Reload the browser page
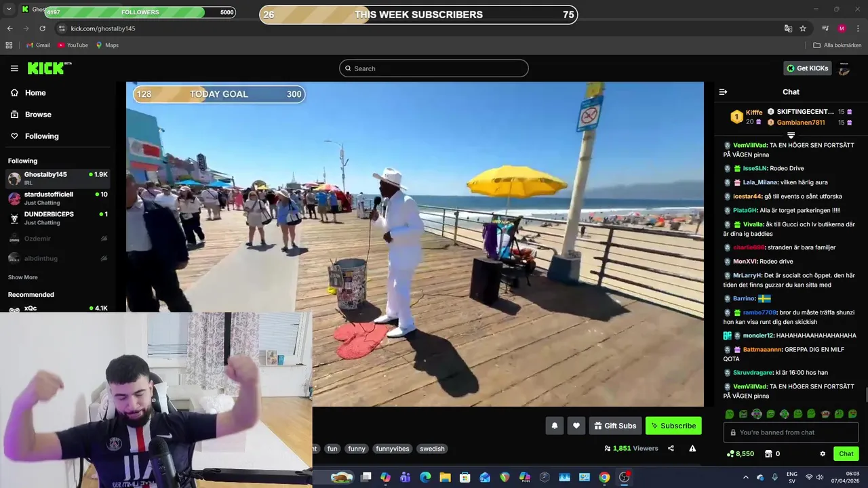Image resolution: width=868 pixels, height=488 pixels. pyautogui.click(x=42, y=28)
